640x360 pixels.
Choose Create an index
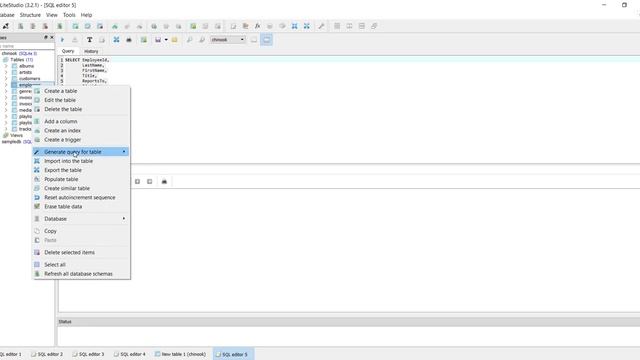tap(81, 130)
